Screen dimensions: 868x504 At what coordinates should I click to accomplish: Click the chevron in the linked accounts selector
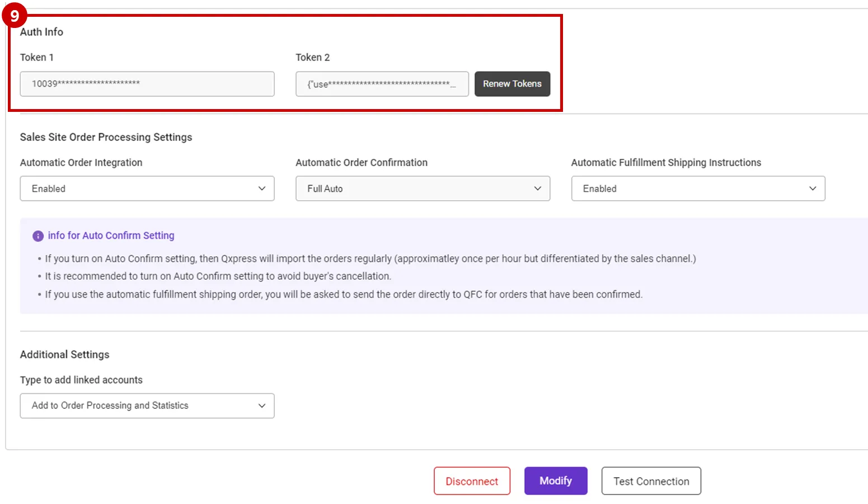coord(262,406)
